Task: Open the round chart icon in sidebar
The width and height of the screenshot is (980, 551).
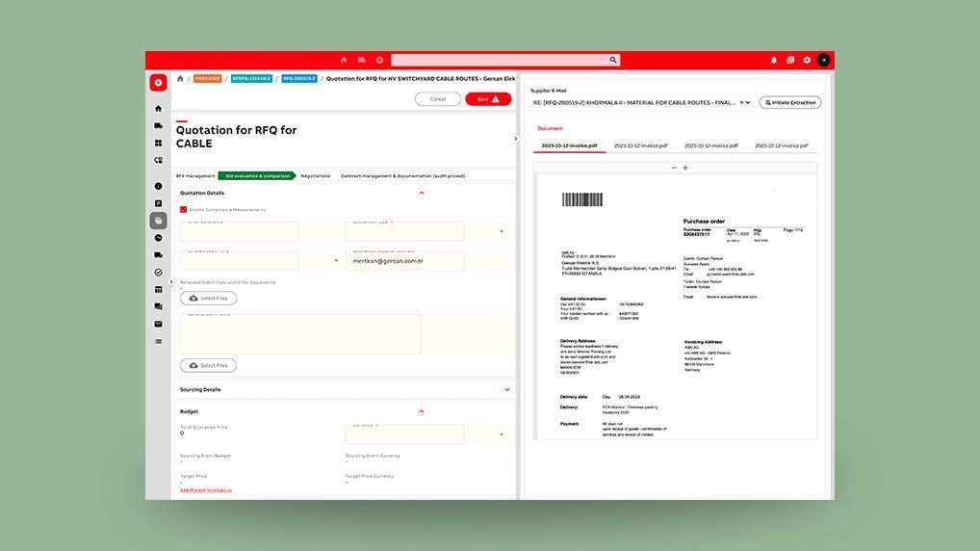Action: click(x=158, y=238)
